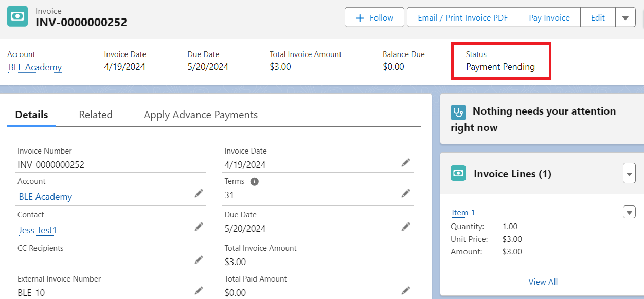Click Email / Print Invoice PDF button
Viewport: 644px width, 299px height.
pyautogui.click(x=462, y=17)
